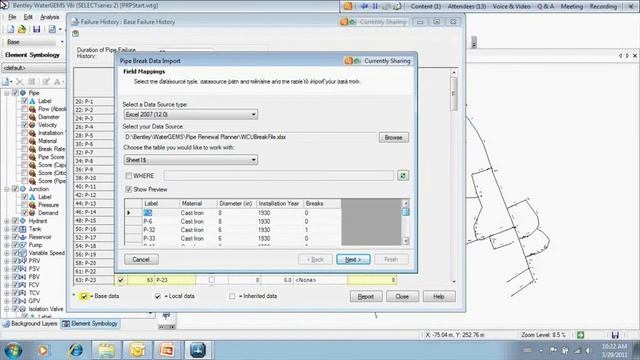640x360 pixels.
Task: Toggle the checkbox in the P-23 row
Action: pyautogui.click(x=120, y=280)
